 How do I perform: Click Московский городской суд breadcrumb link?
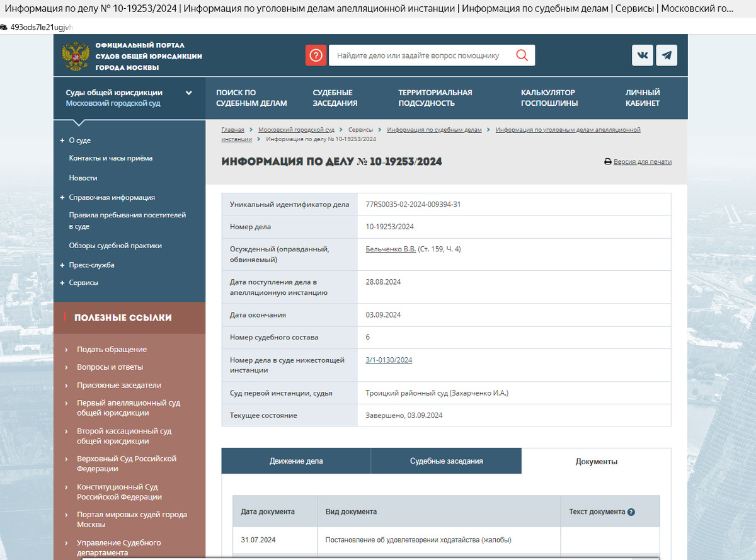point(296,130)
